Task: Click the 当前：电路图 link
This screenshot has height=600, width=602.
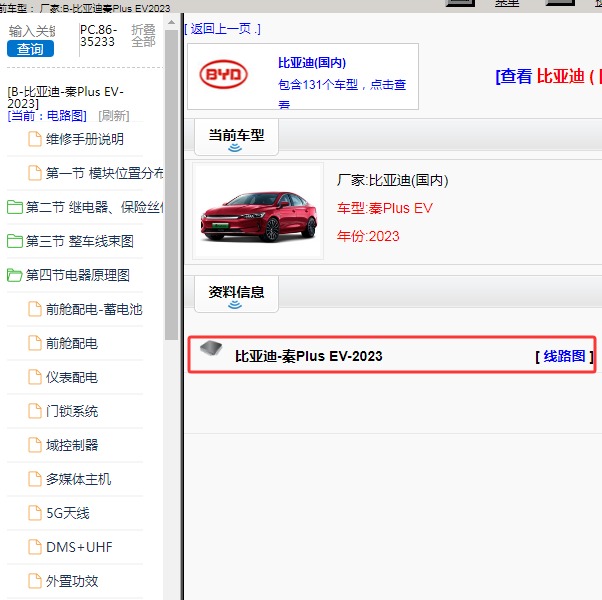Action: (47, 116)
